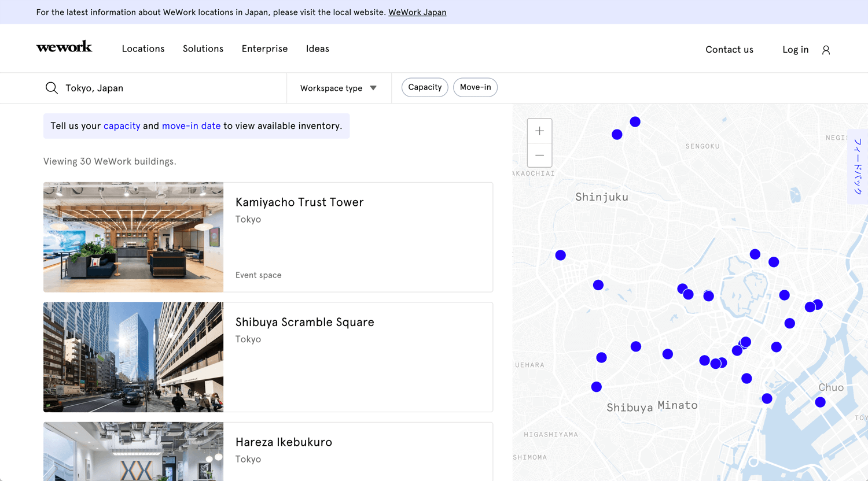This screenshot has width=868, height=481.
Task: Open the Move-in filter
Action: pyautogui.click(x=475, y=87)
